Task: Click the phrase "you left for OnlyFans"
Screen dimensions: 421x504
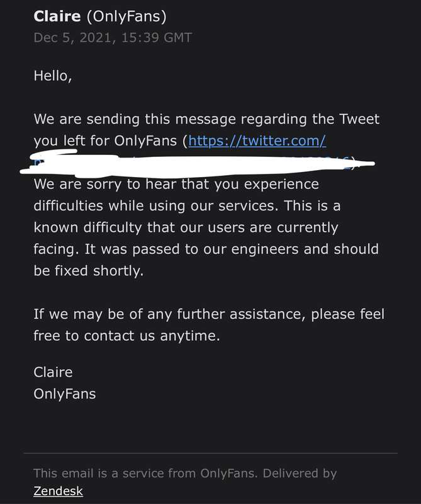Action: coord(105,140)
